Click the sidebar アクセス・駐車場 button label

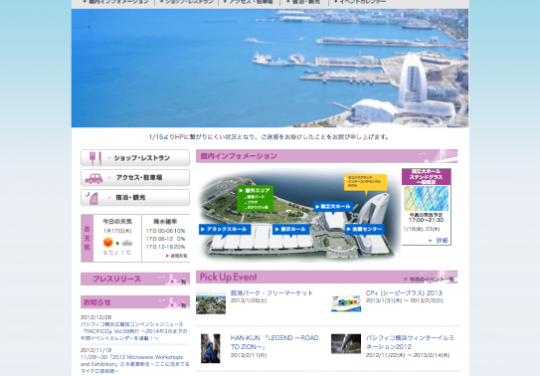139,178
